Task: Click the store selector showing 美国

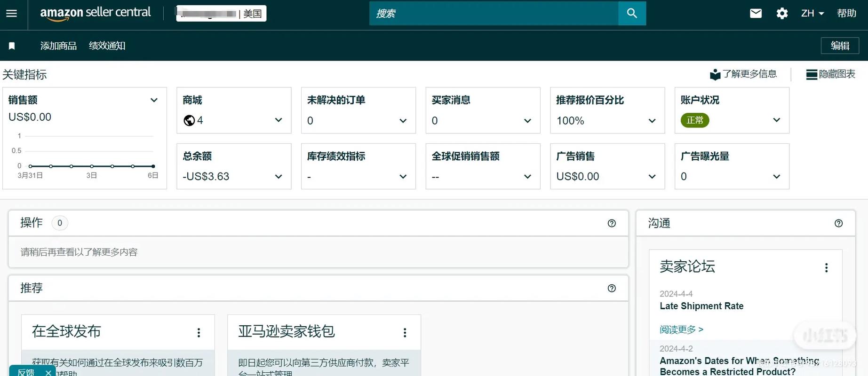Action: (221, 14)
